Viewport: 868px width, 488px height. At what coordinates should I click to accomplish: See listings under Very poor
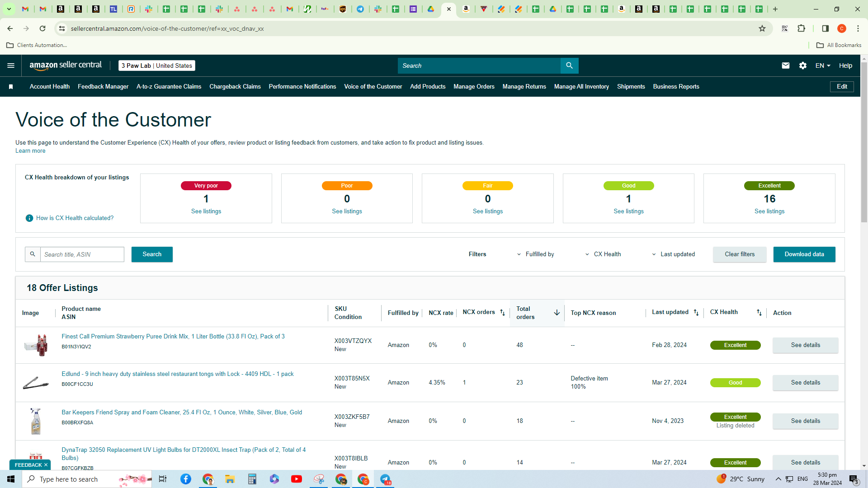click(206, 211)
